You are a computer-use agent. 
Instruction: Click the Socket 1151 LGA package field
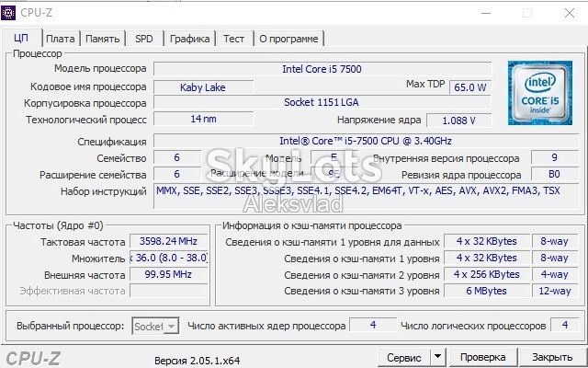(322, 102)
